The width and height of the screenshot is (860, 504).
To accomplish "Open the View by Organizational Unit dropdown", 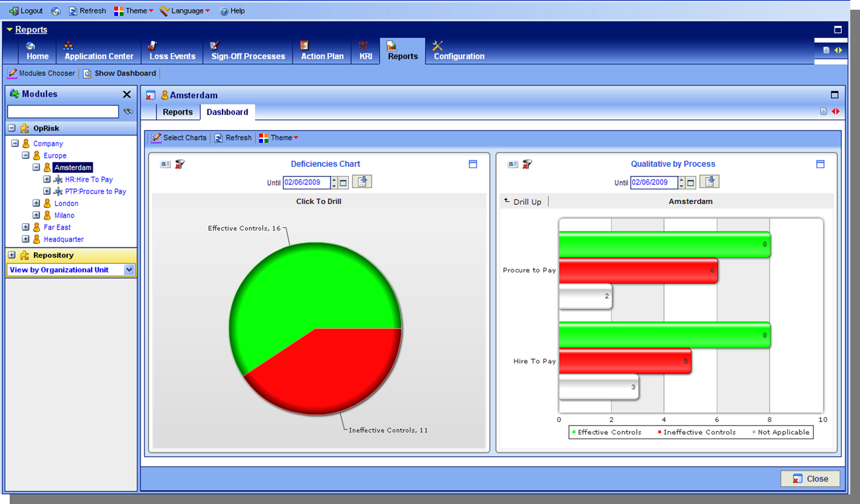I will [x=71, y=270].
